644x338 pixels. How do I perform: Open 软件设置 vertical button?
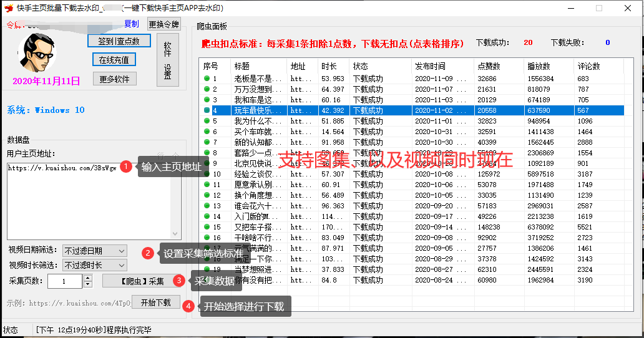(168, 60)
